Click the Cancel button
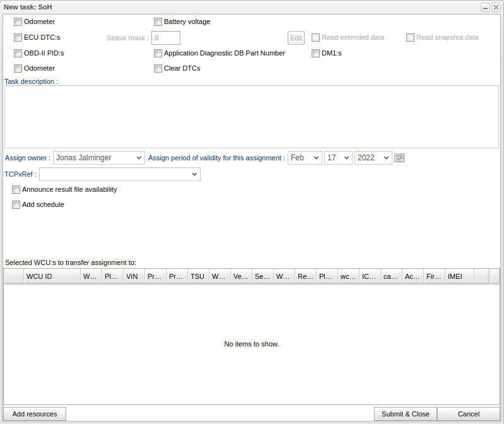This screenshot has height=424, width=504. 468,414
